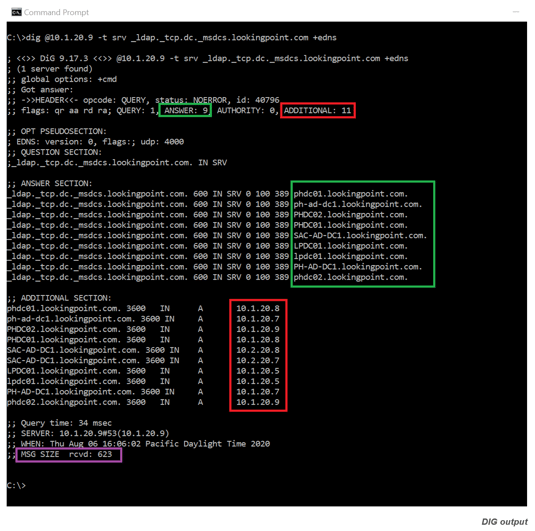The height and width of the screenshot is (531, 535).
Task: Click the "WHEN: Thu Aug 06 16:06:02" line
Action: pyautogui.click(x=139, y=444)
